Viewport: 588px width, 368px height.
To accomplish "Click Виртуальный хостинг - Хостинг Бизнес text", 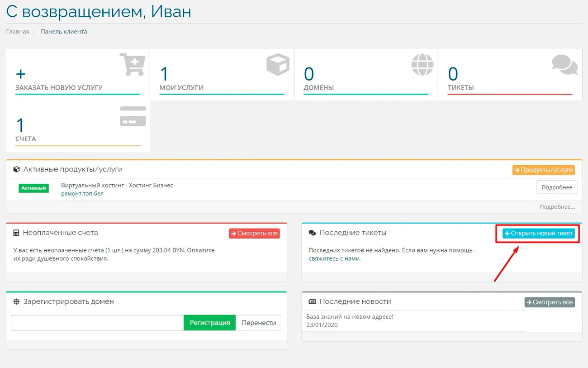I will point(117,185).
